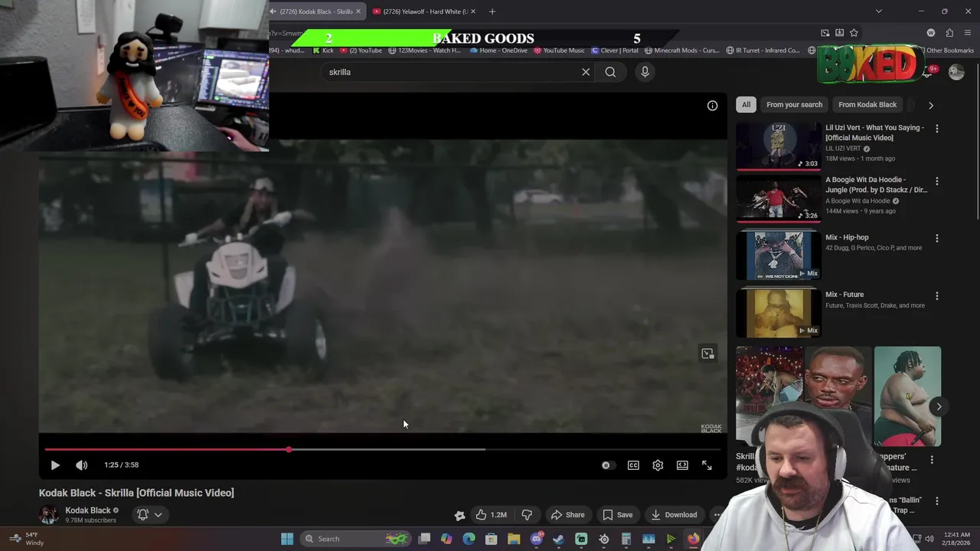
Task: Open options menu for Mix - Hip-hop
Action: (936, 238)
